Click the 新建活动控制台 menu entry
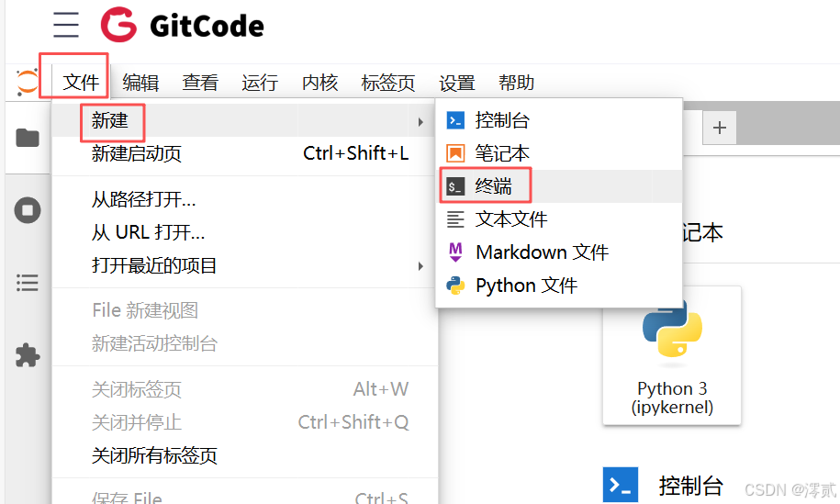Viewport: 840px width, 504px height. (244, 344)
